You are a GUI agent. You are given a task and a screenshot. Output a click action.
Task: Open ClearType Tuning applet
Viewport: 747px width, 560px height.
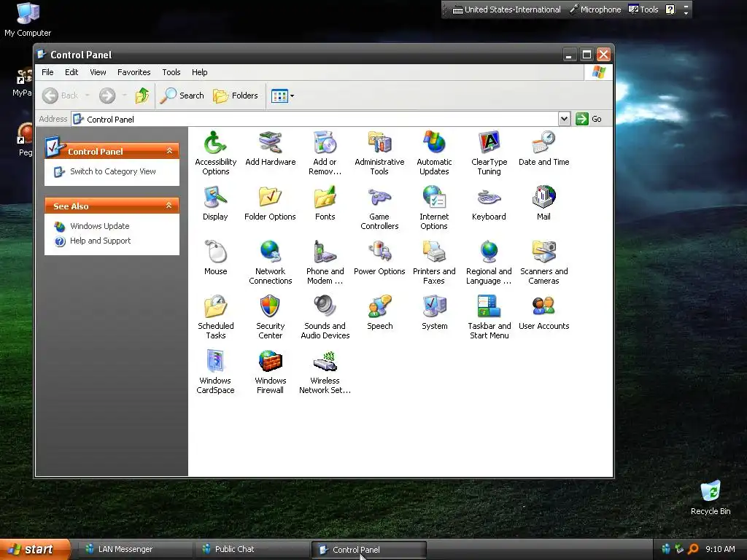click(489, 152)
